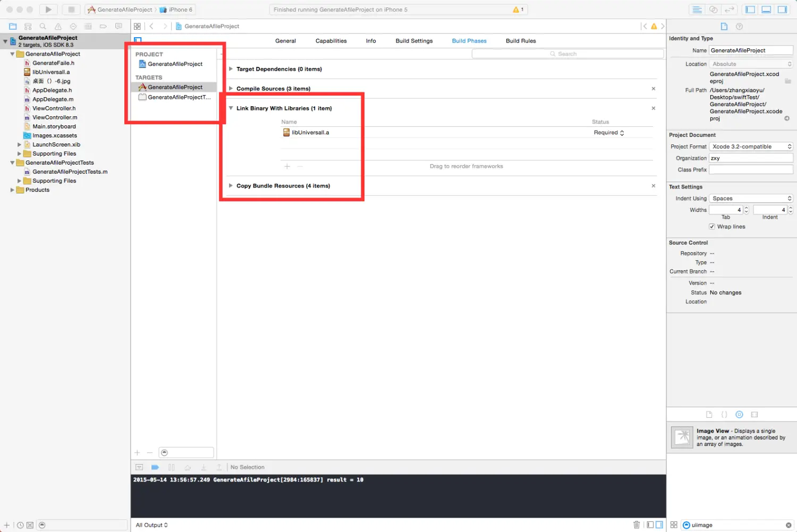Click the trash icon to clear console

pos(637,525)
